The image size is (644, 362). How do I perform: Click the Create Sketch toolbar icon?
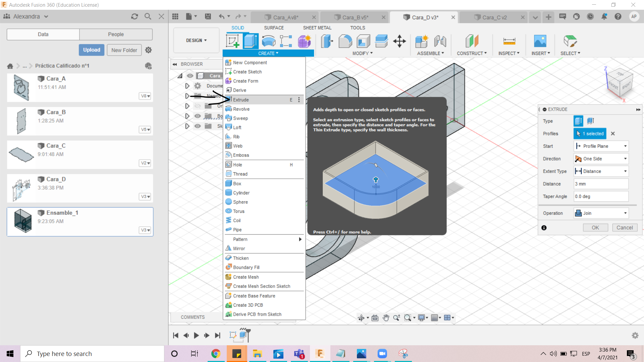232,41
